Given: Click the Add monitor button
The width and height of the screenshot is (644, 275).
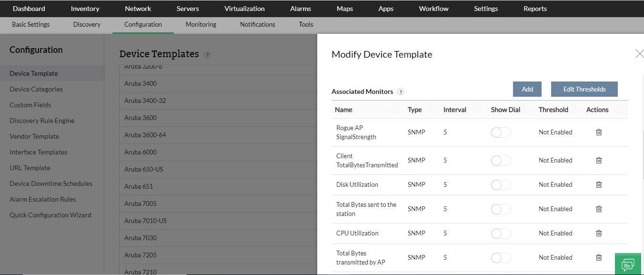Looking at the screenshot, I should pyautogui.click(x=527, y=89).
